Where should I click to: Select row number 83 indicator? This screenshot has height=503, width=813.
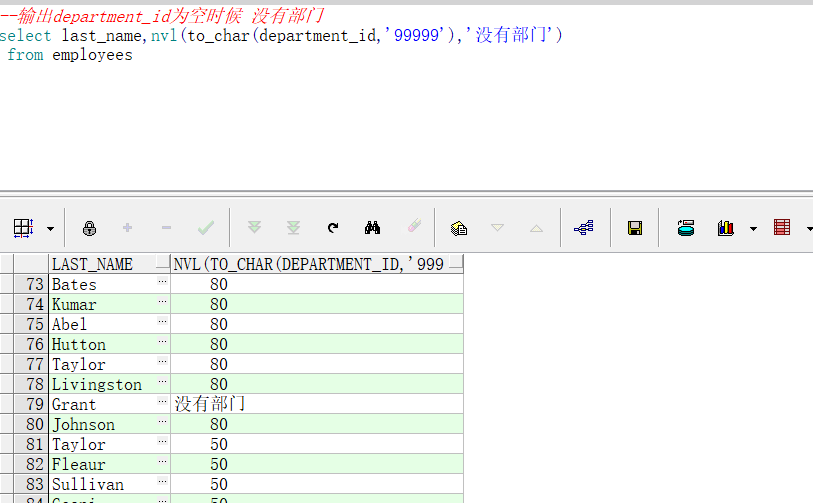31,484
